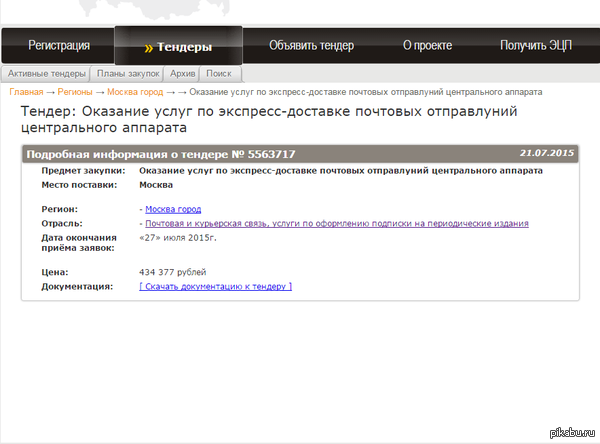The image size is (600, 444).
Task: Switch to Активные тендеры tab
Action: (x=46, y=73)
